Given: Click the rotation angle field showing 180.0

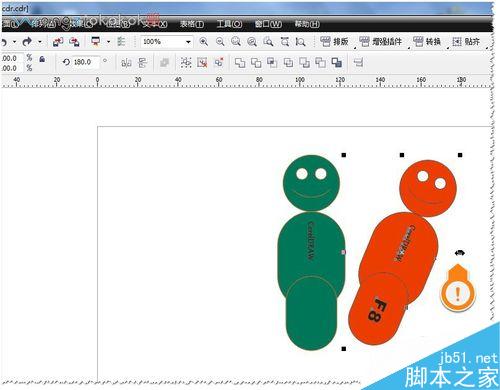Looking at the screenshot, I should pyautogui.click(x=86, y=62).
